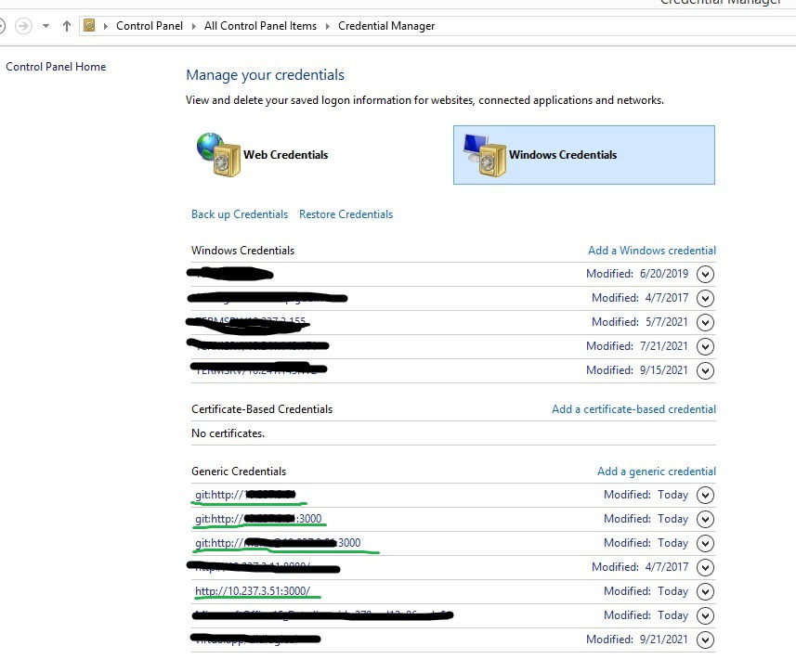The width and height of the screenshot is (796, 672).
Task: Click the Certificate-Based Credentials section label
Action: (x=262, y=409)
